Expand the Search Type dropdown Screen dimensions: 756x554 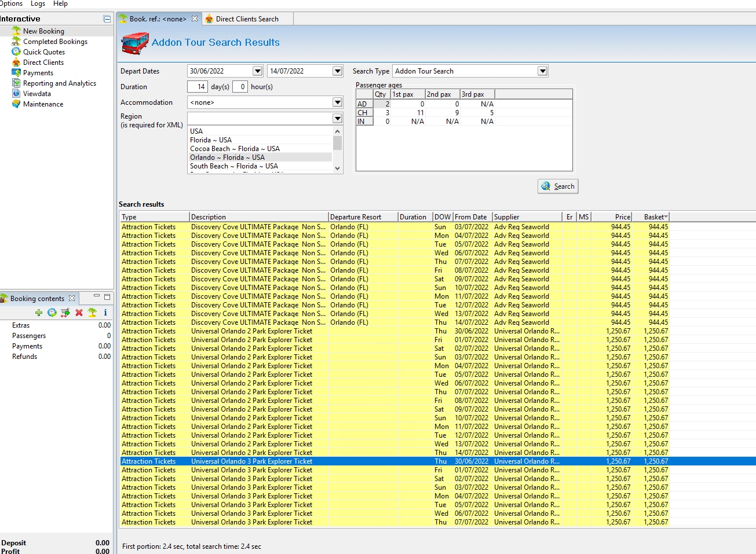click(x=542, y=71)
